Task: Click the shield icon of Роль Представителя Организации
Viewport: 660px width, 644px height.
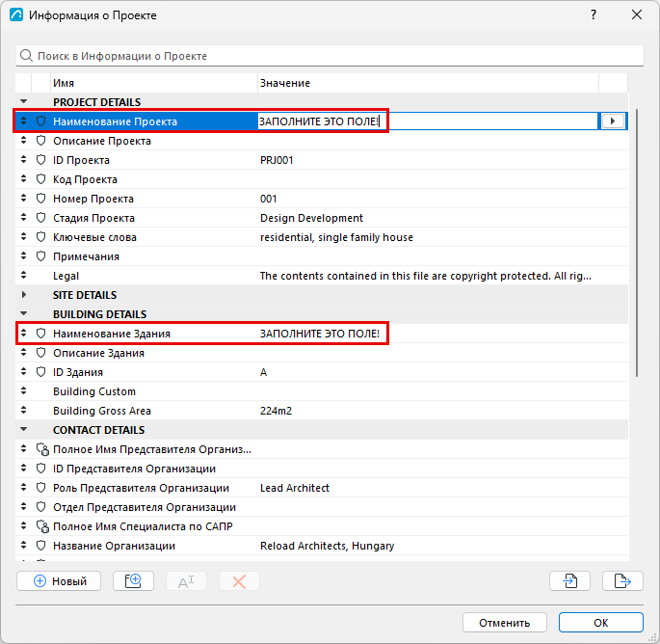Action: [x=40, y=488]
